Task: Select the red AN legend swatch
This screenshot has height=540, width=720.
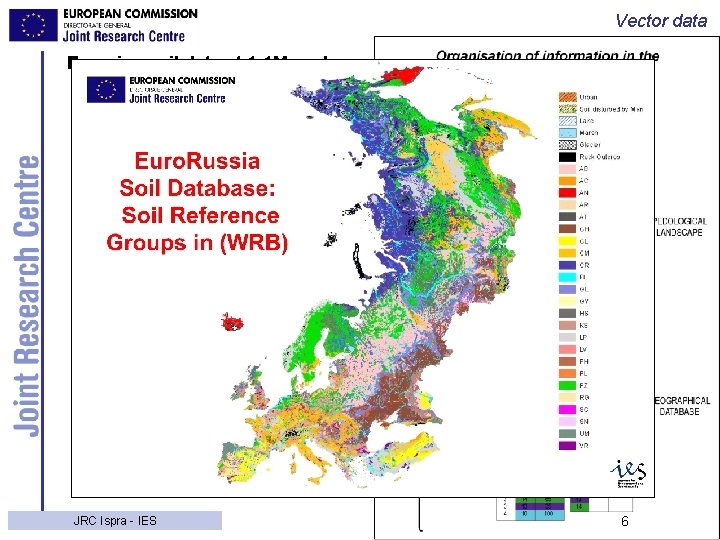Action: pyautogui.click(x=568, y=193)
